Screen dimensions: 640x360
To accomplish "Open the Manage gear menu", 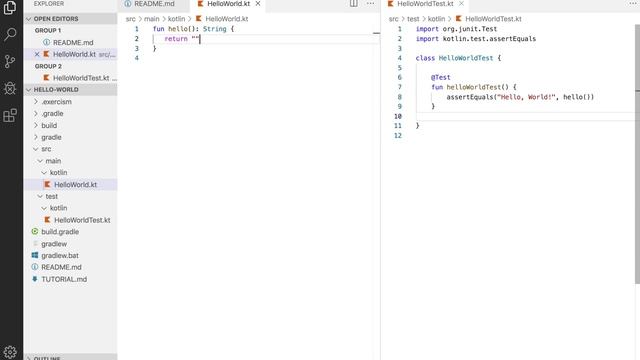I will coord(10,351).
